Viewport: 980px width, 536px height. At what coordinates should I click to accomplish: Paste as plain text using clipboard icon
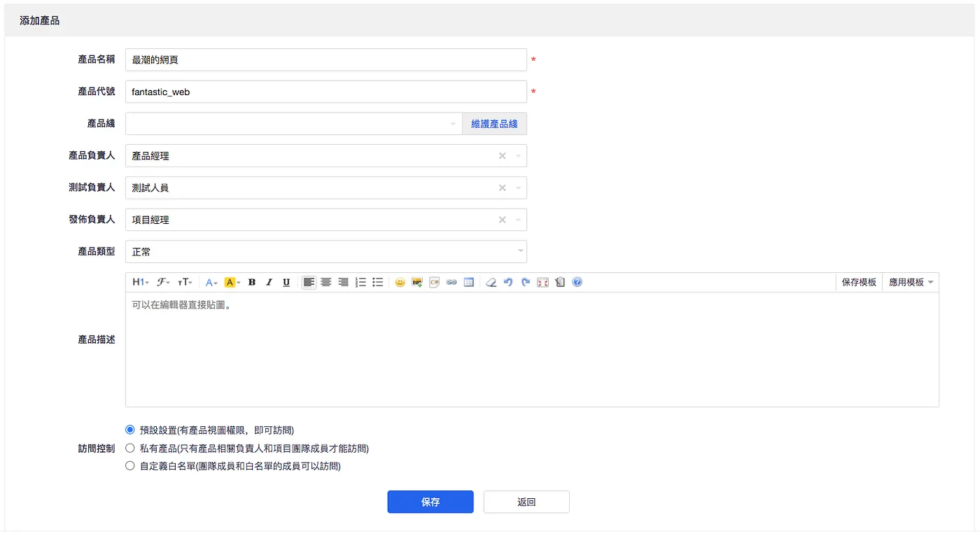point(560,283)
